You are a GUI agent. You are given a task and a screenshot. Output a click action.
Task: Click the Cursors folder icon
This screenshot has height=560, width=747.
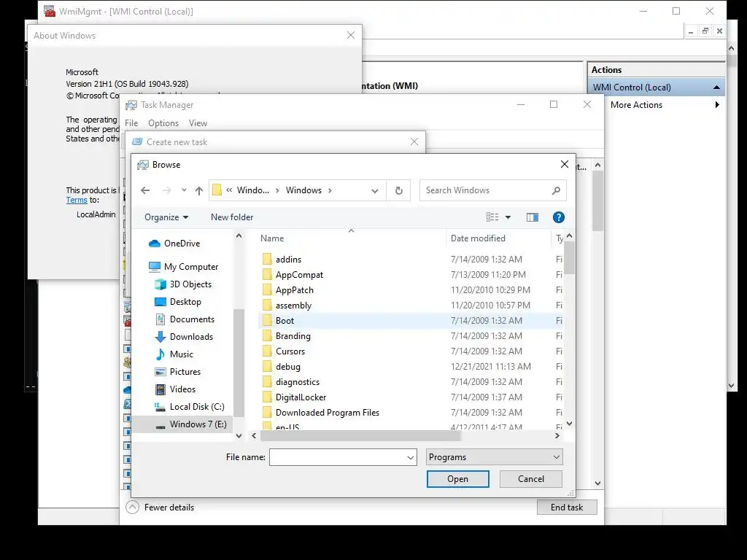267,351
